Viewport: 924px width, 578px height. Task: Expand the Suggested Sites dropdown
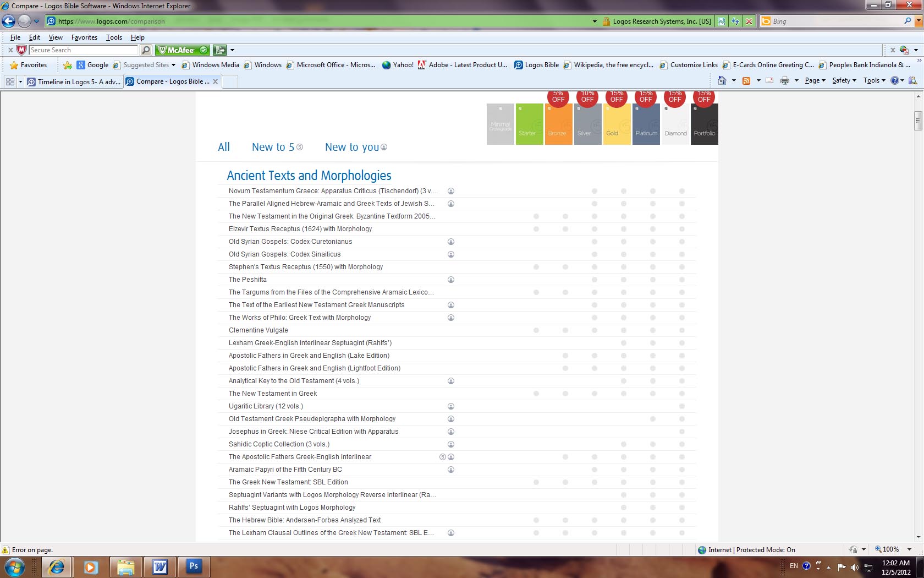click(173, 65)
